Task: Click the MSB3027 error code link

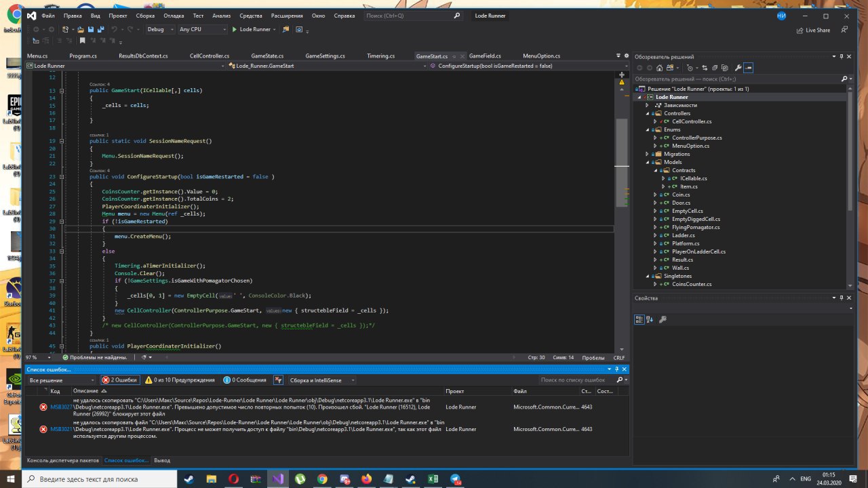Action: (61, 407)
